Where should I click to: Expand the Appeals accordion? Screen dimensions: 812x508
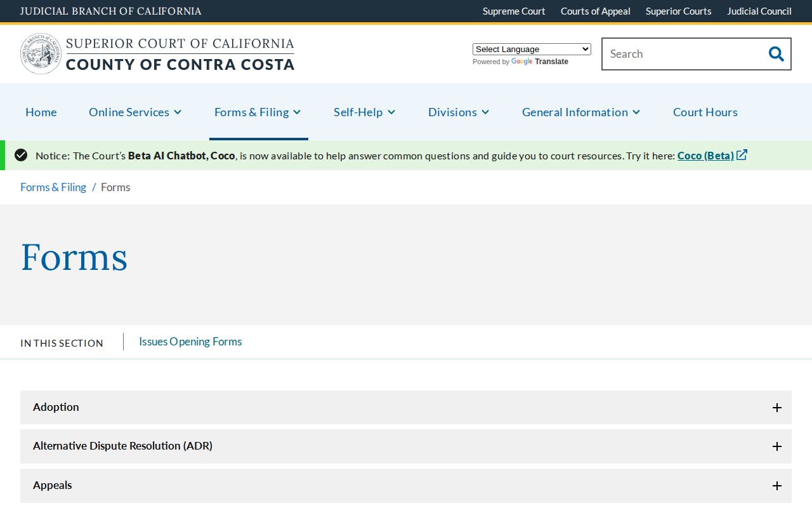(406, 486)
